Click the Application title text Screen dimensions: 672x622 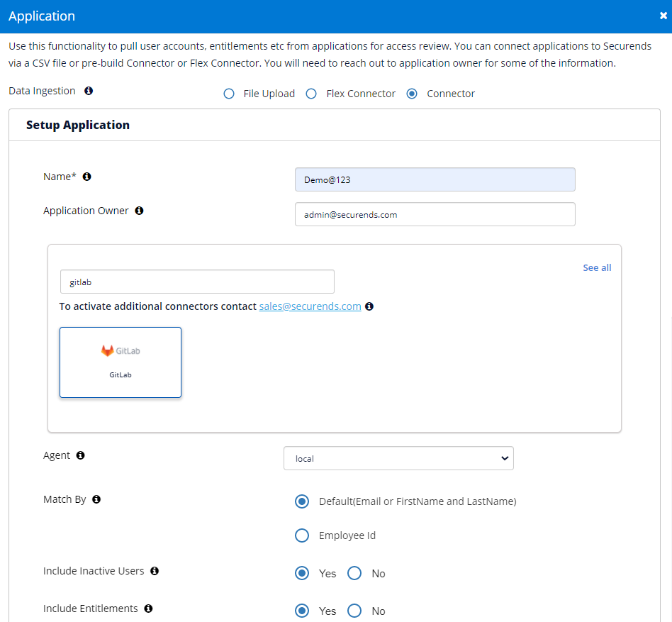click(42, 16)
